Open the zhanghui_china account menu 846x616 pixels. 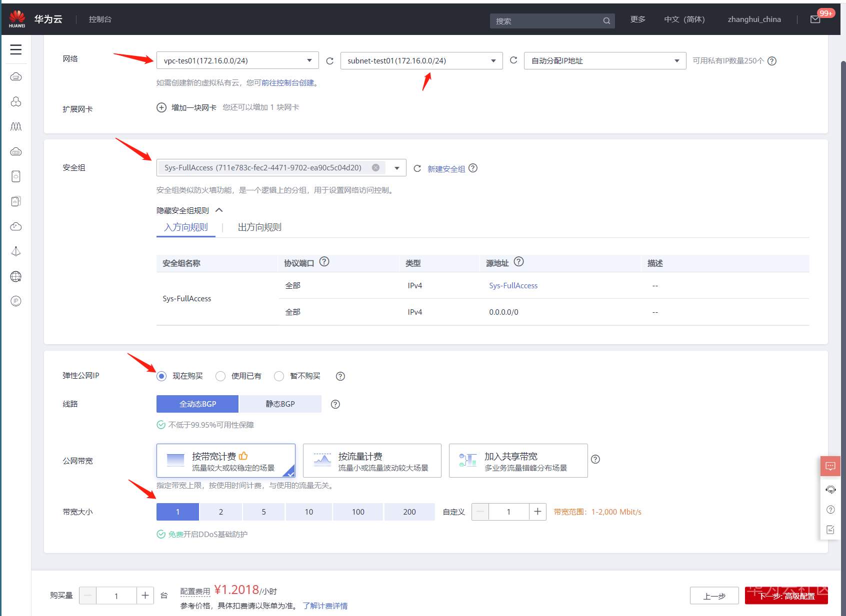tap(754, 19)
